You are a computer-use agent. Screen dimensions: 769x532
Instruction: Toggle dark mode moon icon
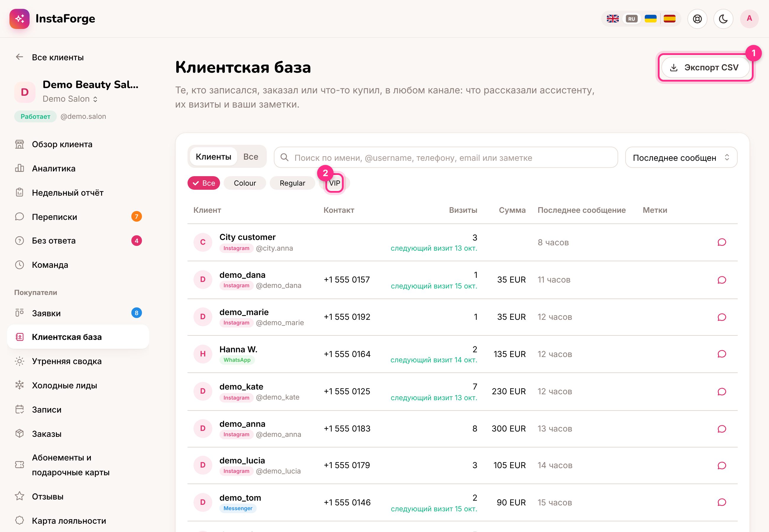coord(723,19)
